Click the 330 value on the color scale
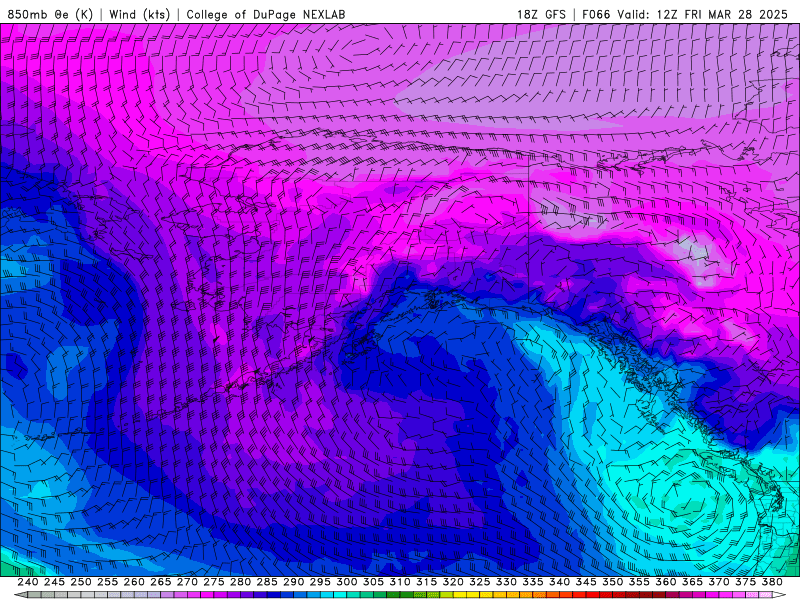Viewport: 800px width, 600px height. click(x=506, y=582)
